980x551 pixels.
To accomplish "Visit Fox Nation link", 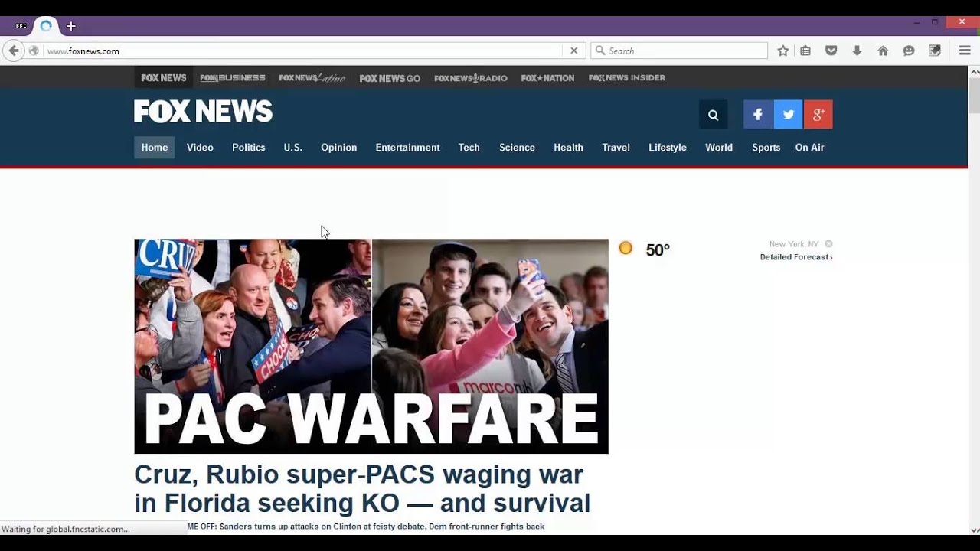I will 547,78.
